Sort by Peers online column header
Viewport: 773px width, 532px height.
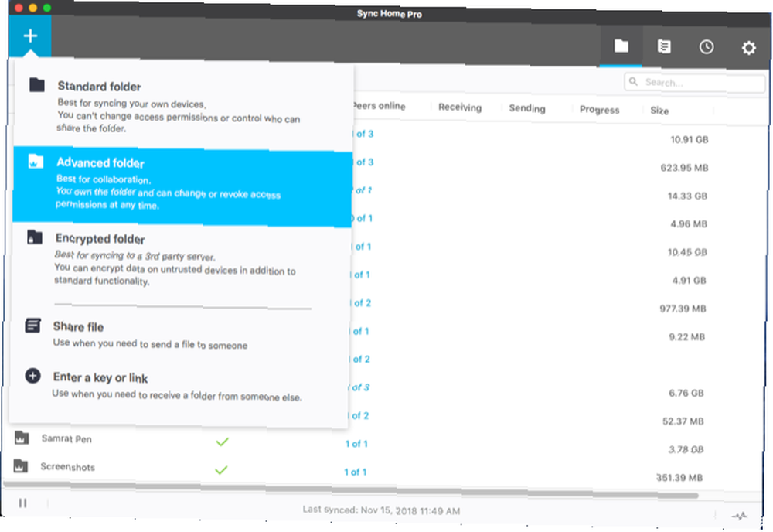pyautogui.click(x=379, y=106)
